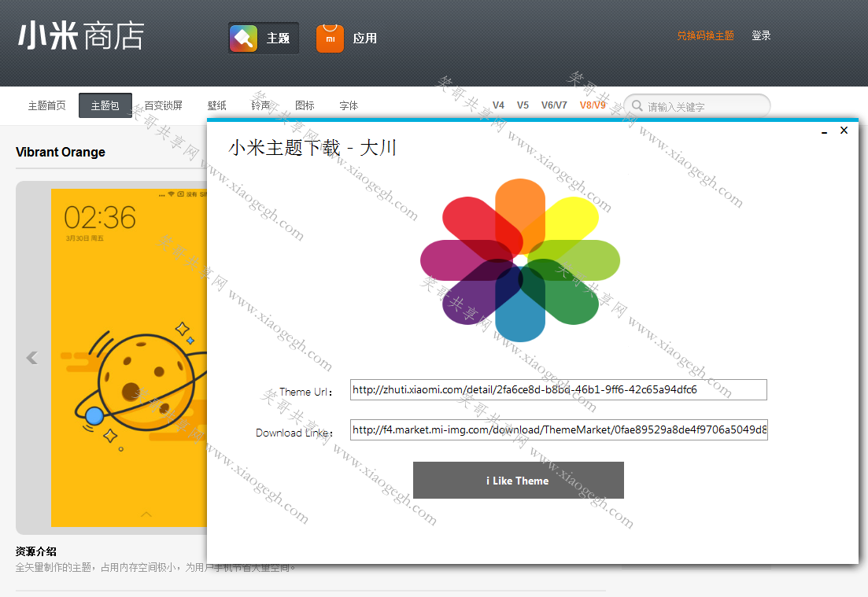Filter themes by V4 version

498,105
